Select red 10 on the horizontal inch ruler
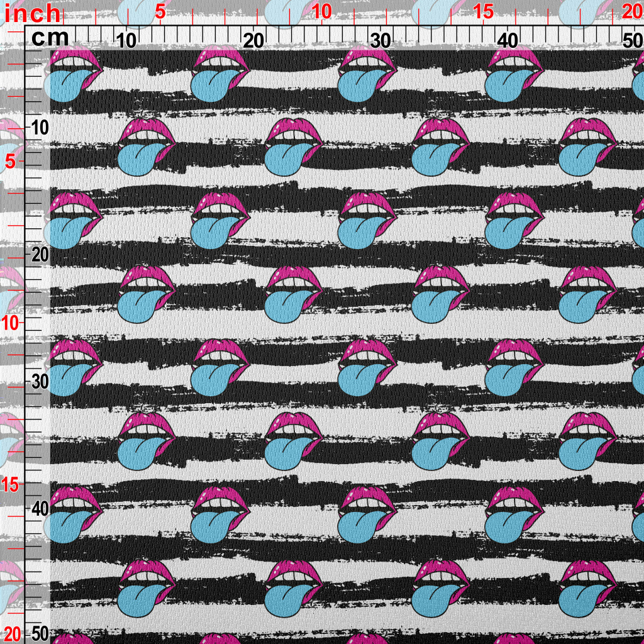The height and width of the screenshot is (644, 644). (x=321, y=12)
